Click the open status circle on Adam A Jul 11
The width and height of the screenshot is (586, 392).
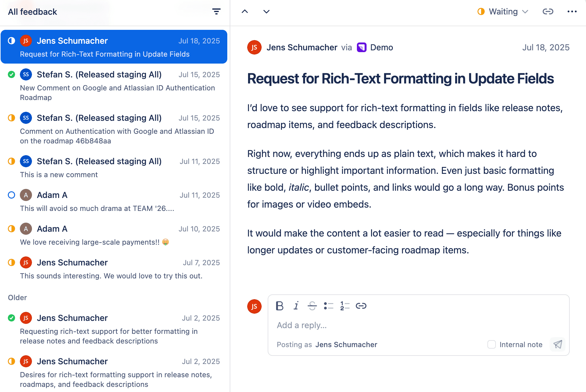11,195
